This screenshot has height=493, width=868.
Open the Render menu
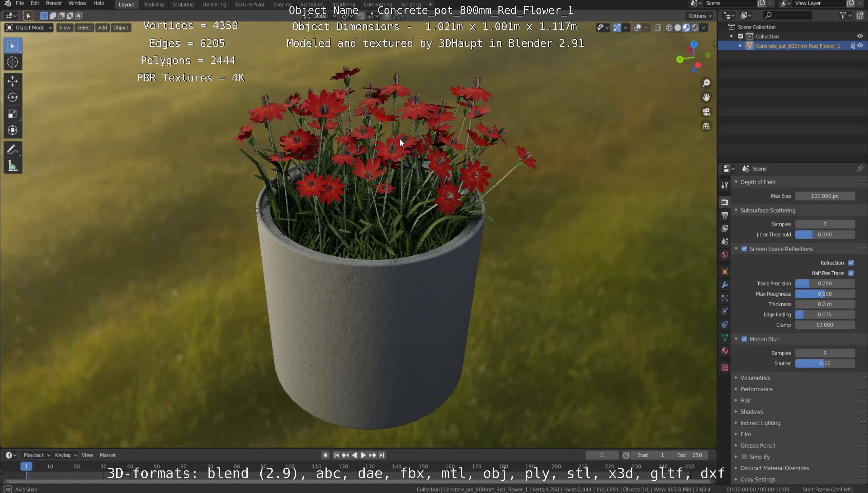54,3
